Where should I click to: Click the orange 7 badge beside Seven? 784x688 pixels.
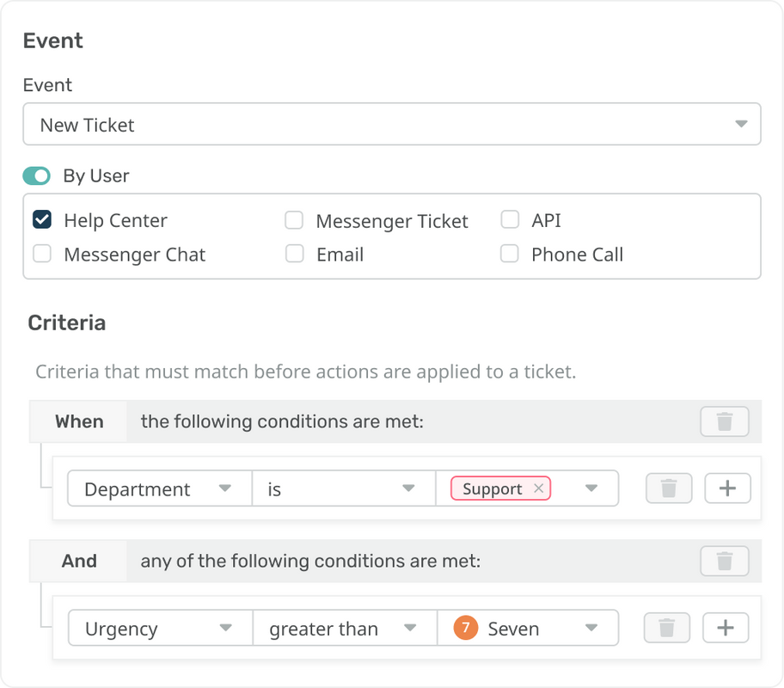[x=464, y=628]
